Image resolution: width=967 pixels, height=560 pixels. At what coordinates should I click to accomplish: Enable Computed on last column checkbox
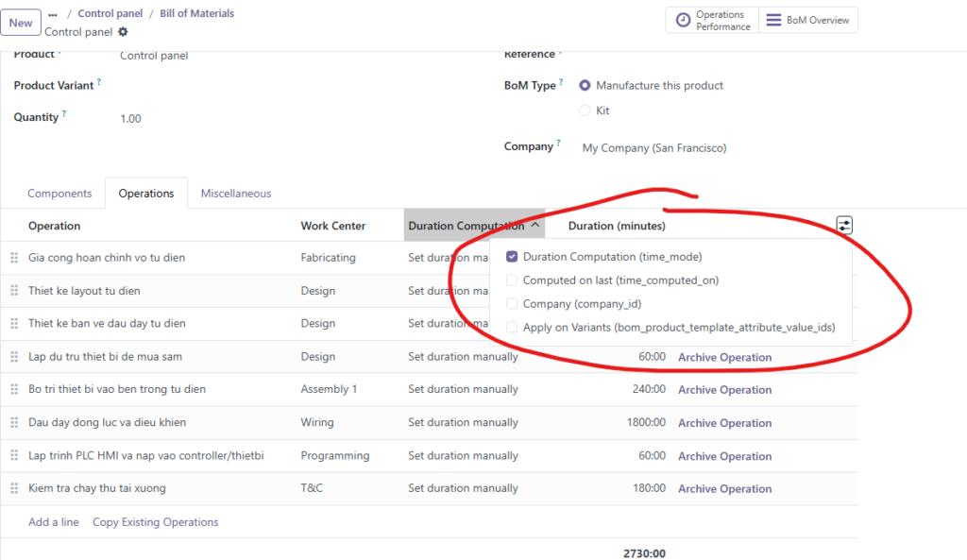click(512, 280)
